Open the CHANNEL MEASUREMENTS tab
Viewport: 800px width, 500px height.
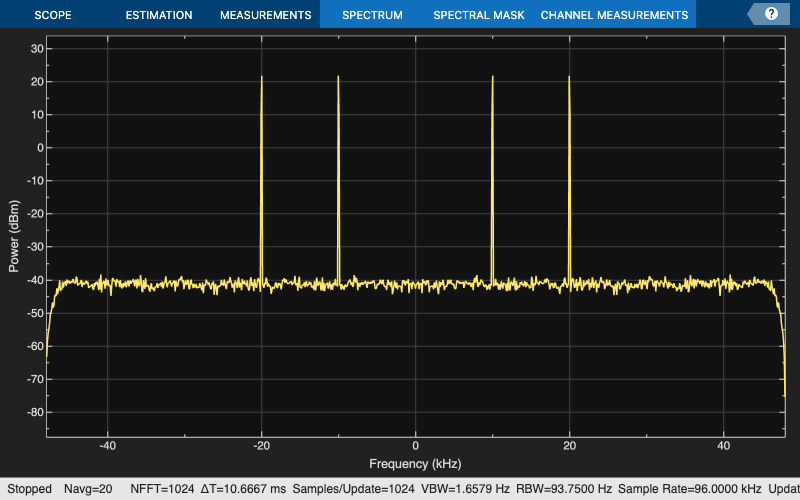coord(614,15)
